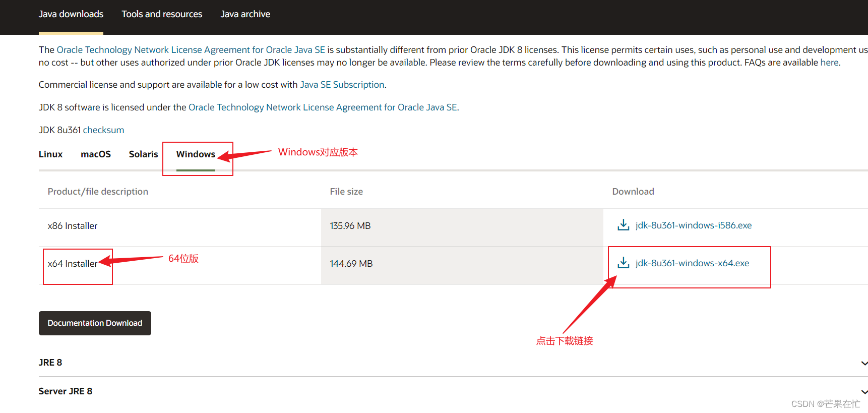Open the JDK 8u361 checksum link
The width and height of the screenshot is (868, 413).
tap(103, 130)
